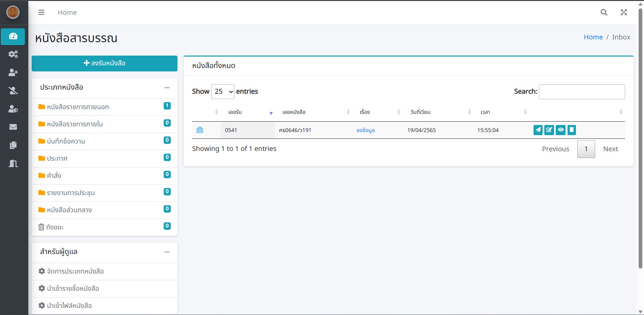Click the building sidebar icon
644x315 pixels.
(13, 163)
